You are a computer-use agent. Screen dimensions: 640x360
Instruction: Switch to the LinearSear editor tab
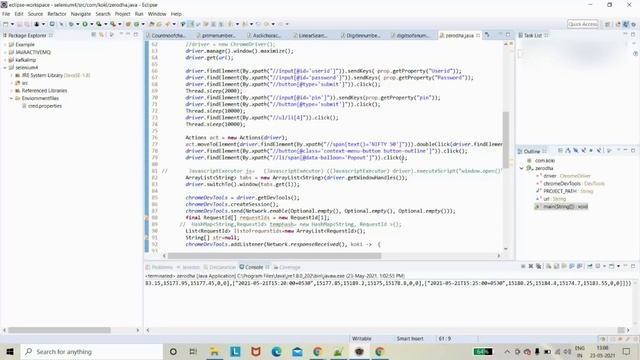312,36
